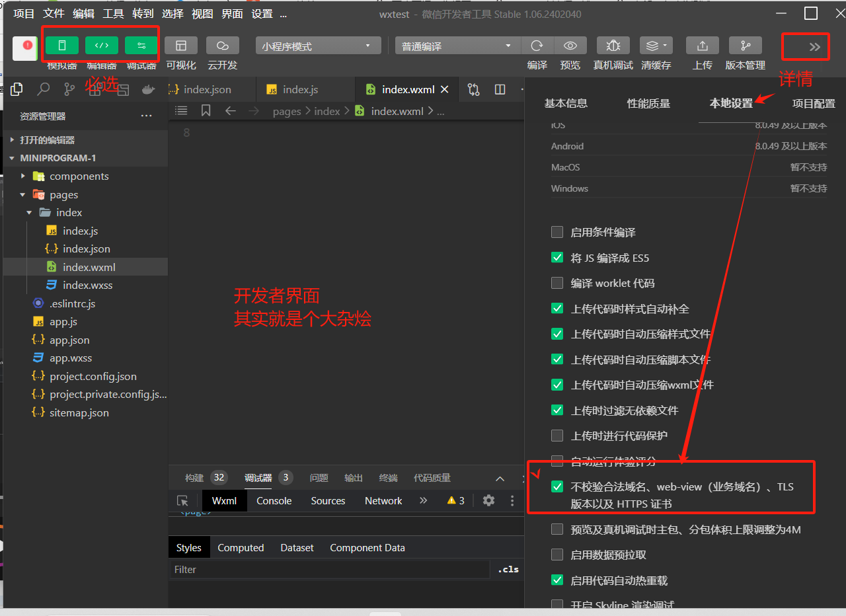Viewport: 846px width, 616px height.
Task: Open the source control branch icon
Action: pos(69,89)
